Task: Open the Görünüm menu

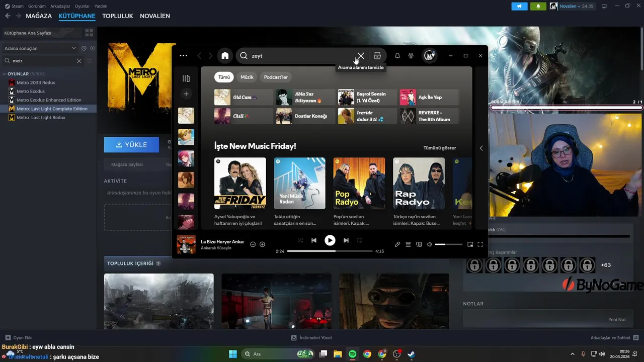Action: (x=37, y=6)
